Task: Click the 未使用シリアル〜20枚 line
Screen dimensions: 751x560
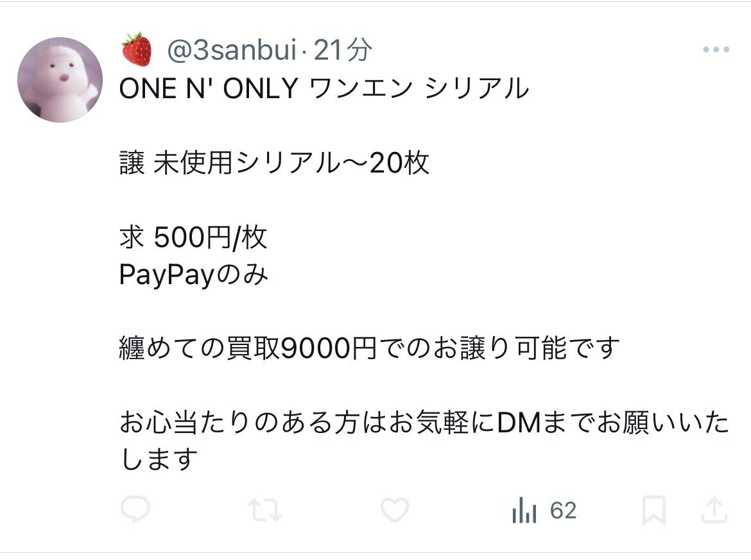Action: tap(275, 163)
